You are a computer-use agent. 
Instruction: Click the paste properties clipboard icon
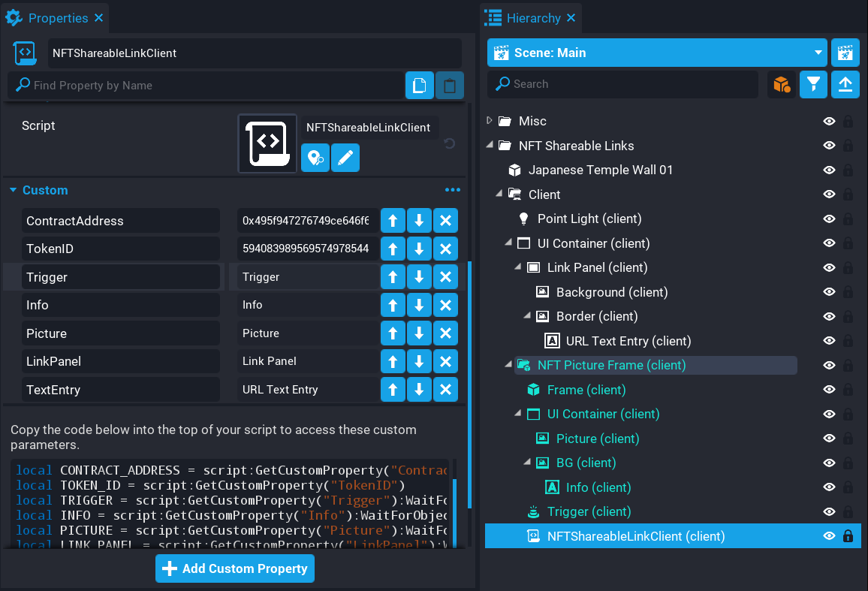(x=450, y=86)
